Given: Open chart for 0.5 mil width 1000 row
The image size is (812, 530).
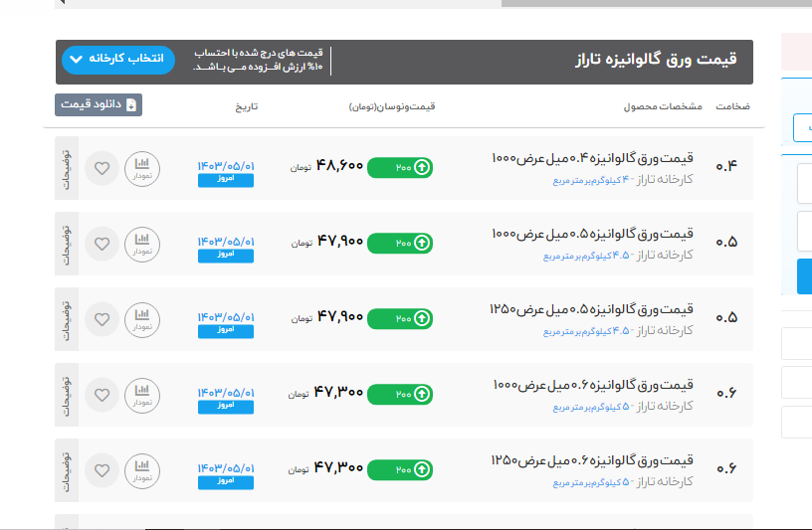Looking at the screenshot, I should (141, 243).
